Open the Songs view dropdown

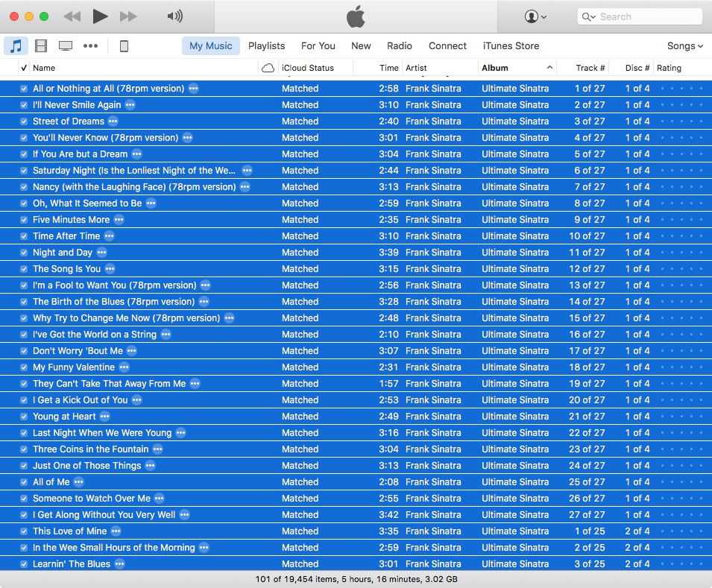(x=684, y=46)
